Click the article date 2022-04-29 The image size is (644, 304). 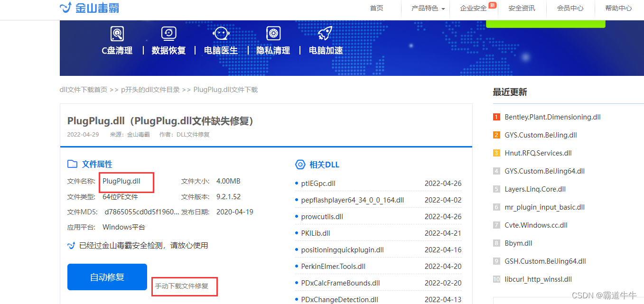click(83, 135)
